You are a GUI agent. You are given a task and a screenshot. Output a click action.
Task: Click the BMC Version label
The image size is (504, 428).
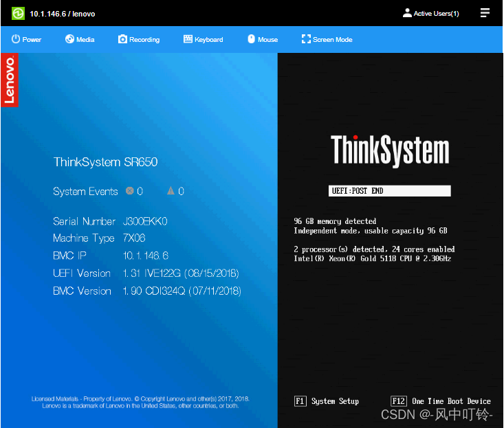click(x=82, y=291)
